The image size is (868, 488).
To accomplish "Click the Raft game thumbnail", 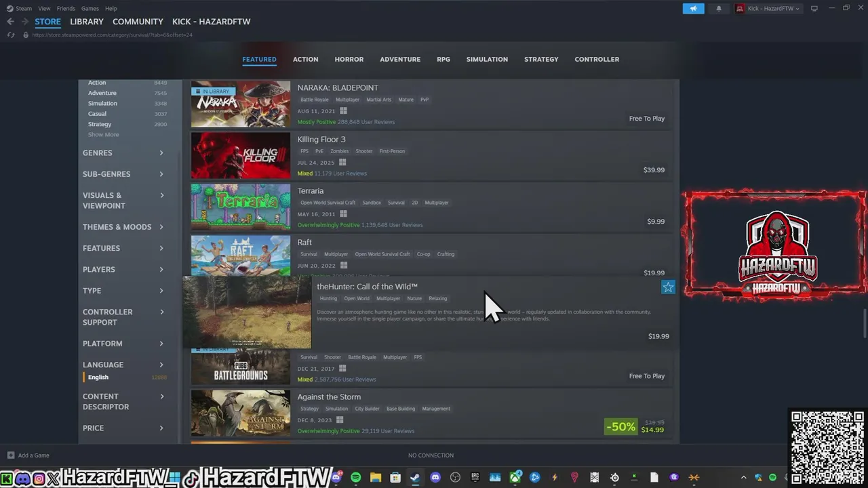I will (241, 256).
